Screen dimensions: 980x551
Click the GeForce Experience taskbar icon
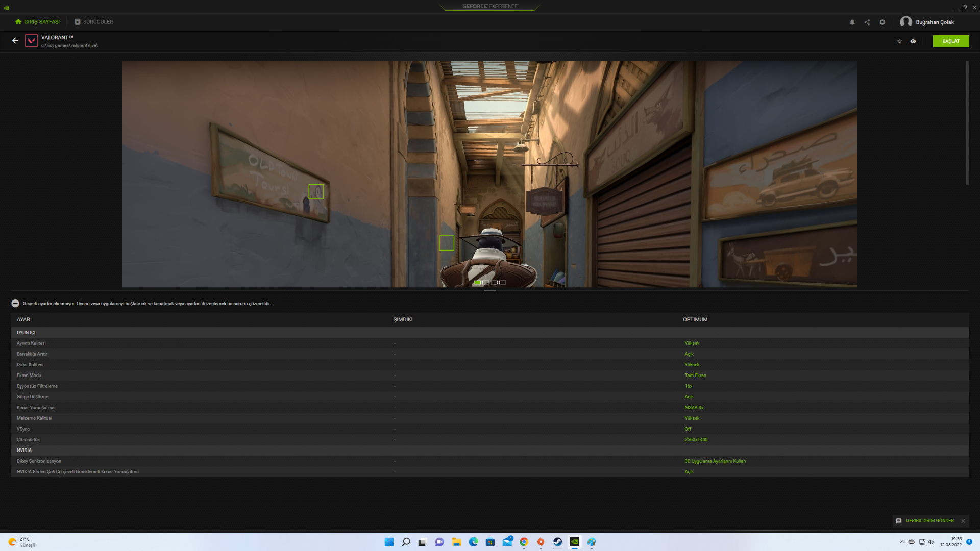coord(574,542)
